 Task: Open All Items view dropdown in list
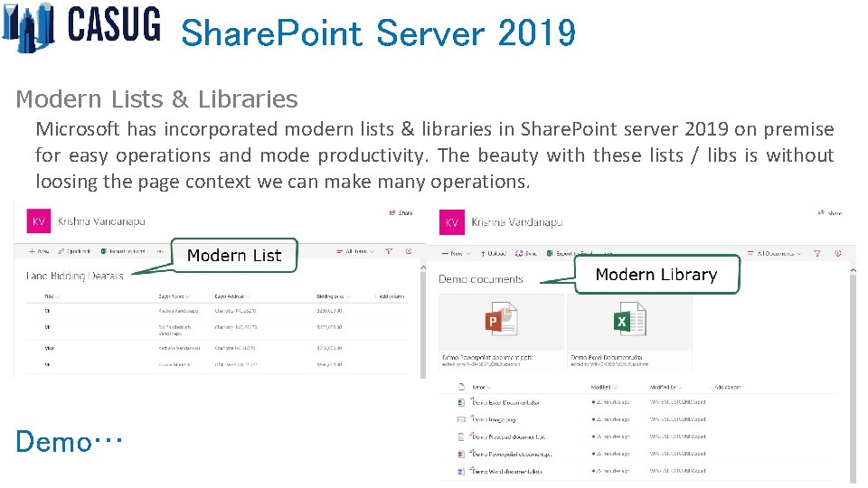[x=355, y=251]
